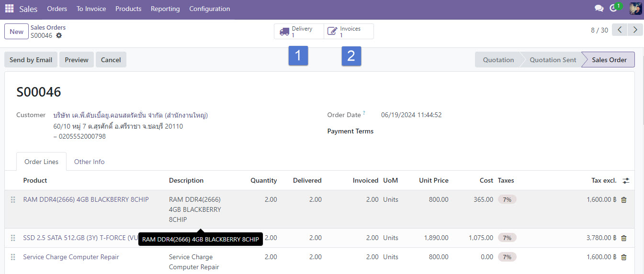Go to the next record arrow

635,30
